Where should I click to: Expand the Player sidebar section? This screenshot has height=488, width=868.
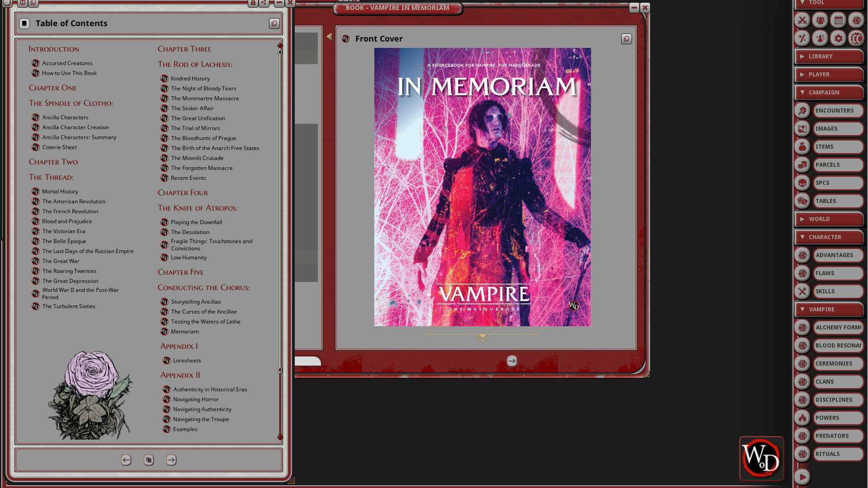pos(830,74)
